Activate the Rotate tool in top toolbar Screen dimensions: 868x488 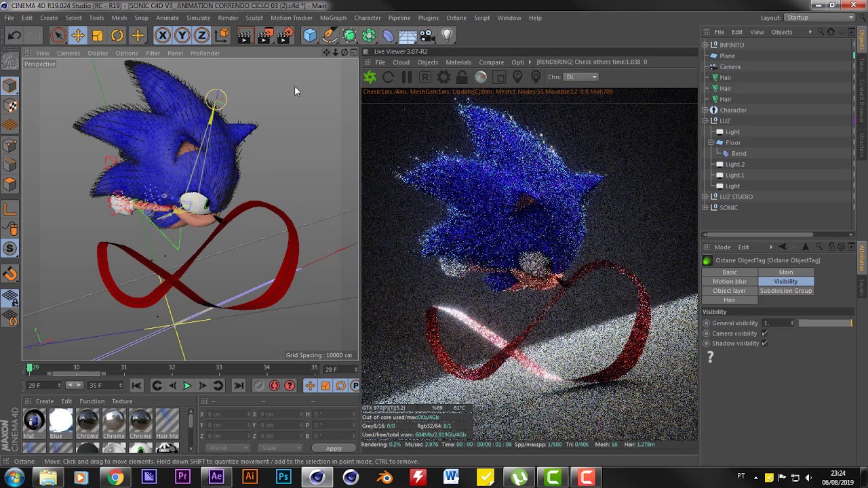(x=117, y=35)
